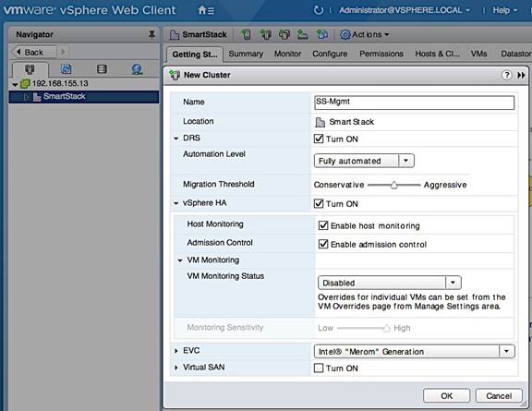Click the vCenter server icon in tree
The height and width of the screenshot is (411, 532).
[x=26, y=83]
